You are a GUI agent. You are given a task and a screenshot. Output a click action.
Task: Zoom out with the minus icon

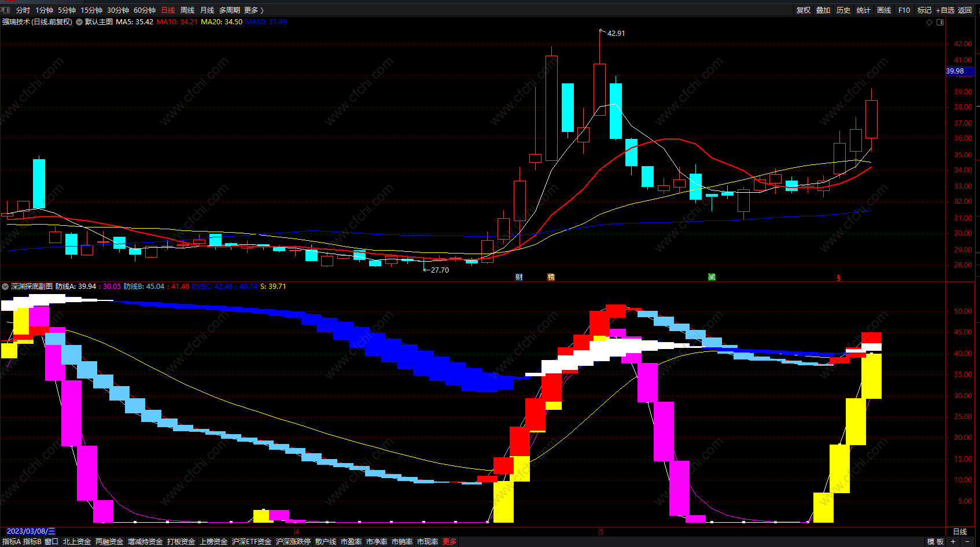[968, 542]
